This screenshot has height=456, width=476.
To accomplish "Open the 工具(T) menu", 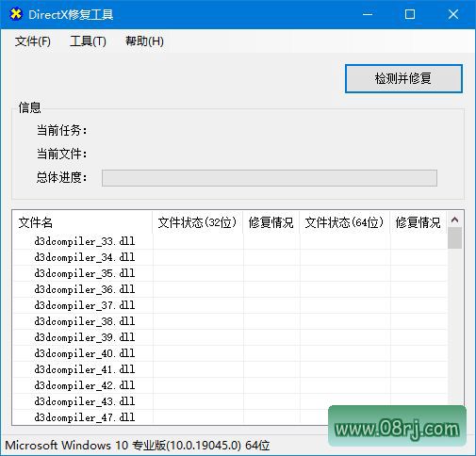I will [88, 41].
